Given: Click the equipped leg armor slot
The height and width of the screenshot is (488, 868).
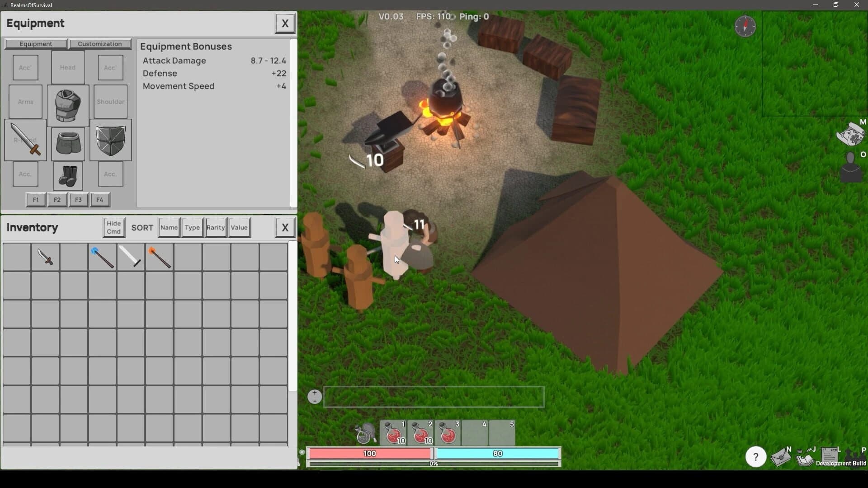Looking at the screenshot, I should 68,144.
